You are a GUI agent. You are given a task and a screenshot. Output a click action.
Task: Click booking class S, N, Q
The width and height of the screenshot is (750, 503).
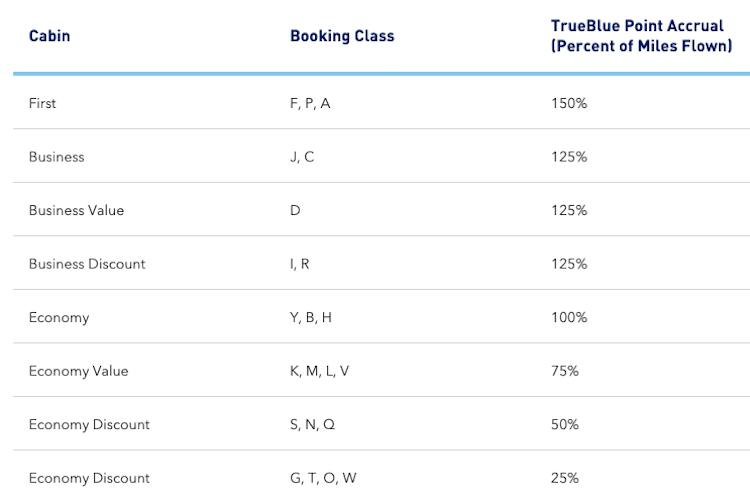[x=313, y=425]
